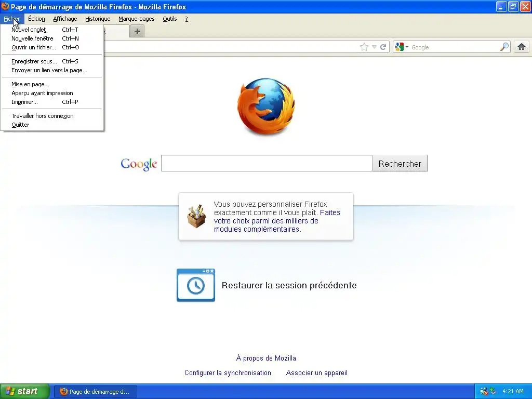Viewport: 532px width, 399px height.
Task: Select Quitter from Fichier menu
Action: coord(52,125)
